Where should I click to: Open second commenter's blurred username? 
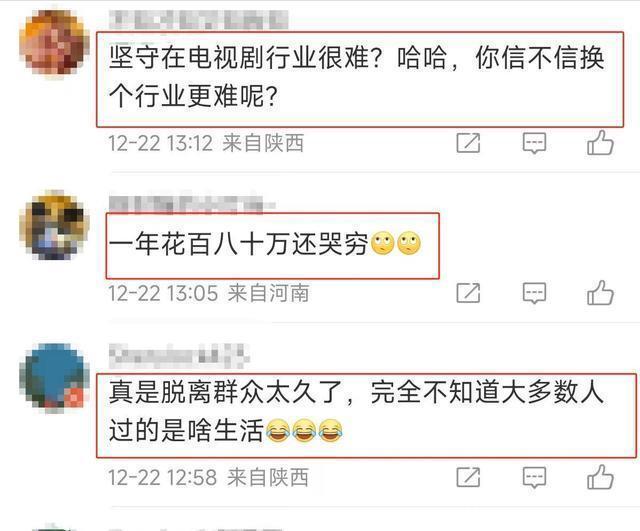click(x=192, y=204)
